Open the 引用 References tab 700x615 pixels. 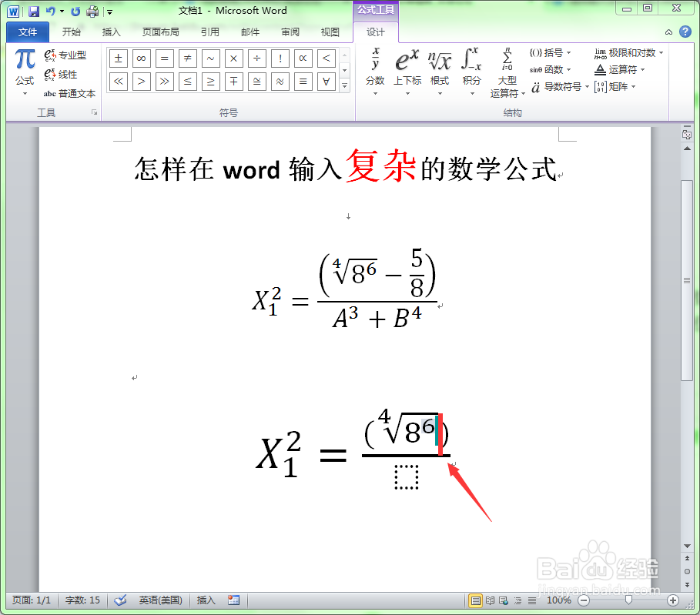point(209,32)
